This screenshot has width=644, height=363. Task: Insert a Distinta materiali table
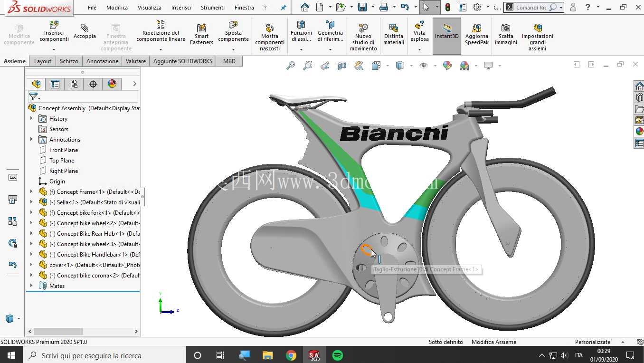coord(393,34)
